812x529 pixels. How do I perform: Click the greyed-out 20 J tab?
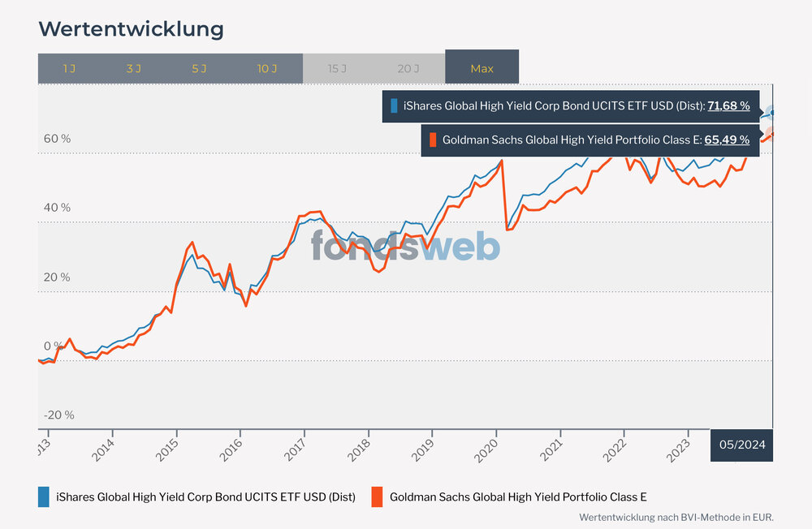point(408,68)
